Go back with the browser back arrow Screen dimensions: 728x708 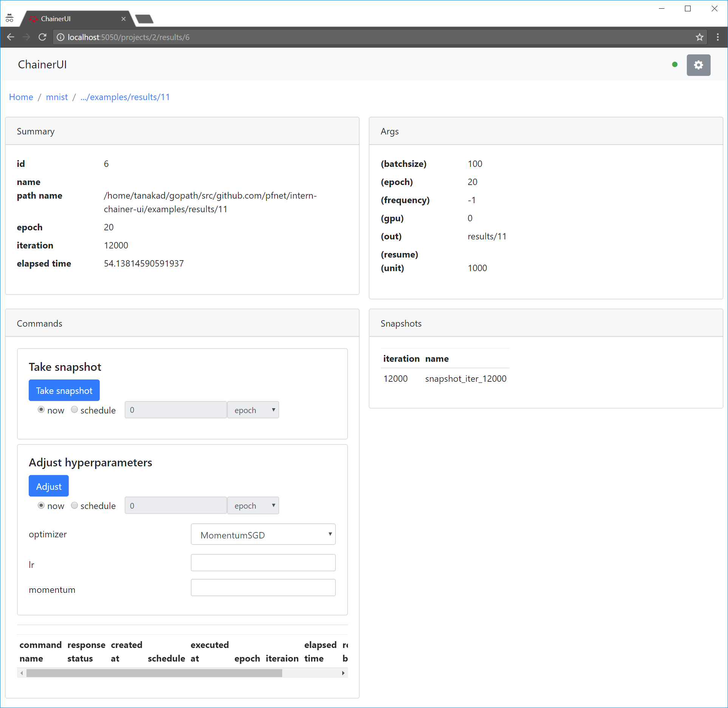click(x=11, y=37)
